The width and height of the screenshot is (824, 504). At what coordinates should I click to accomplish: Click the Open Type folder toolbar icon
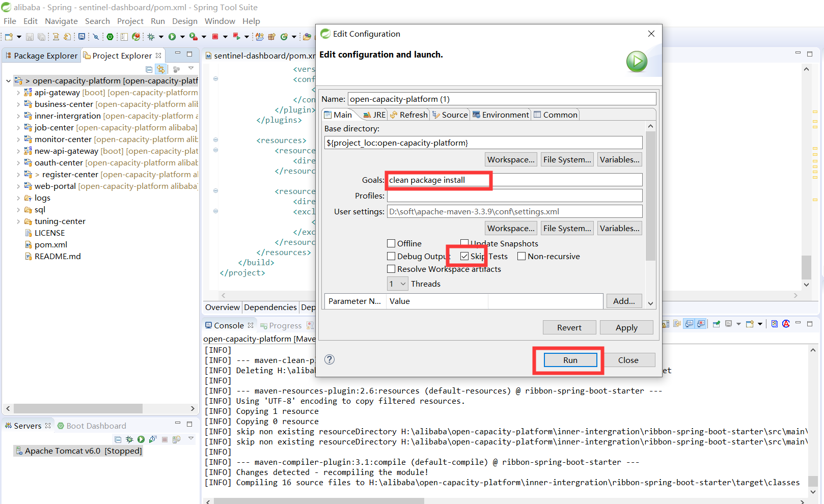point(307,37)
